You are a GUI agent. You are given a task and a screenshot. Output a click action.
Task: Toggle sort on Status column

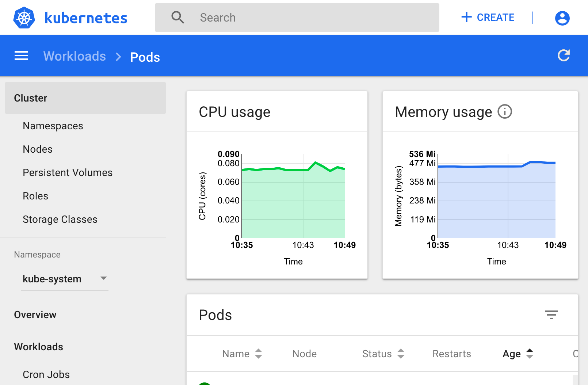coord(401,354)
